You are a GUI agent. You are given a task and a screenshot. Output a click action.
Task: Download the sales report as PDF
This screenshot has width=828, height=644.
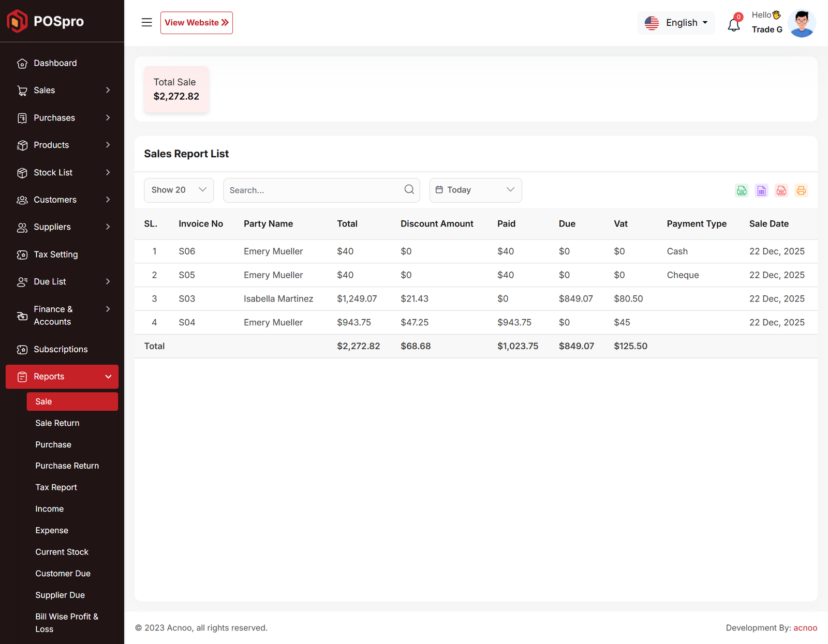click(781, 190)
